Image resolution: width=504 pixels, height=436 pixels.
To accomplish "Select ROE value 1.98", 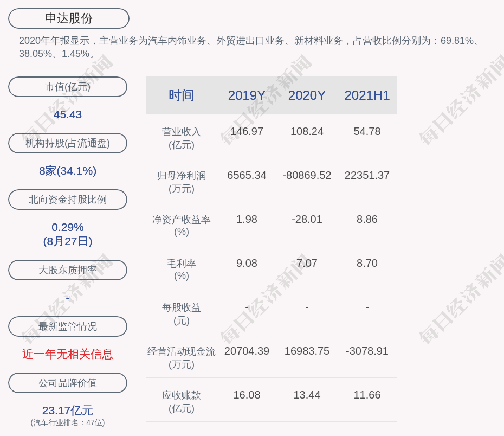I will click(x=247, y=219).
